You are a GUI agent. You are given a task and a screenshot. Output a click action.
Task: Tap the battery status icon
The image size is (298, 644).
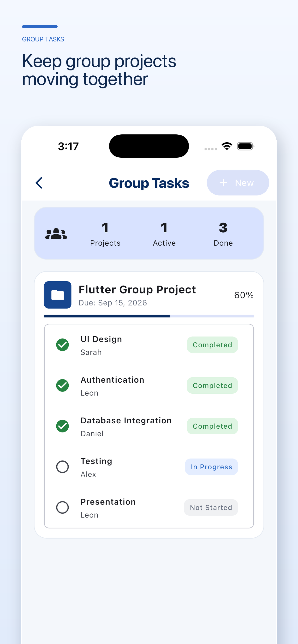click(246, 146)
